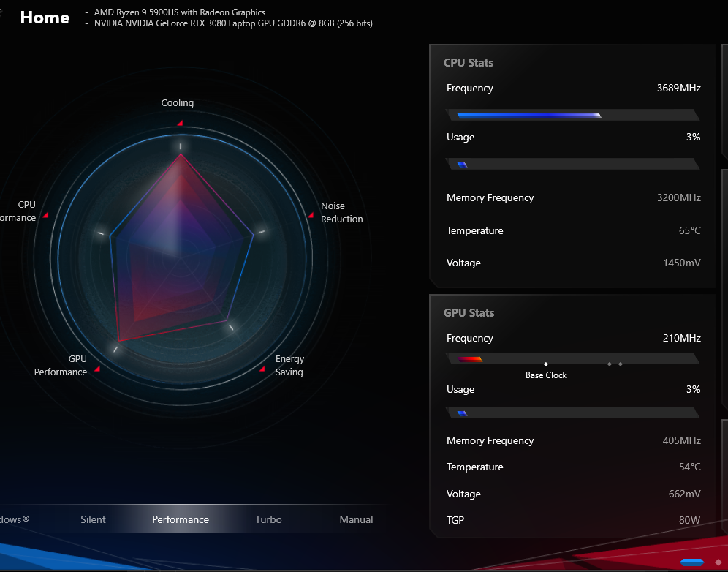
Task: Click the red marker beside Noise Reduction
Action: pyautogui.click(x=310, y=215)
